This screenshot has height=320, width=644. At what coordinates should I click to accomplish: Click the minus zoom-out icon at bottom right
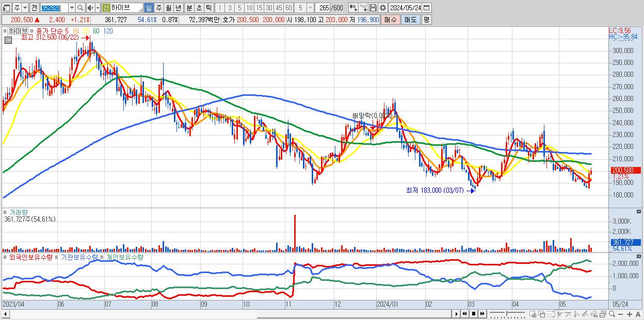pyautogui.click(x=620, y=314)
